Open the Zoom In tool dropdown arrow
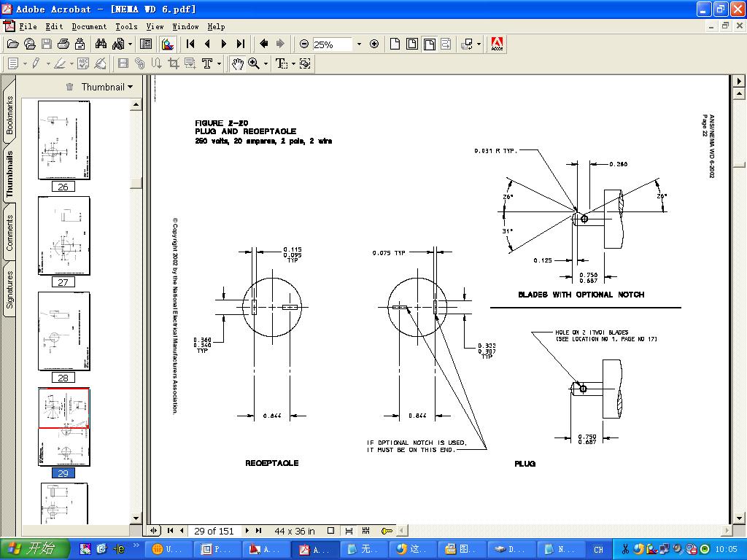 pos(266,64)
